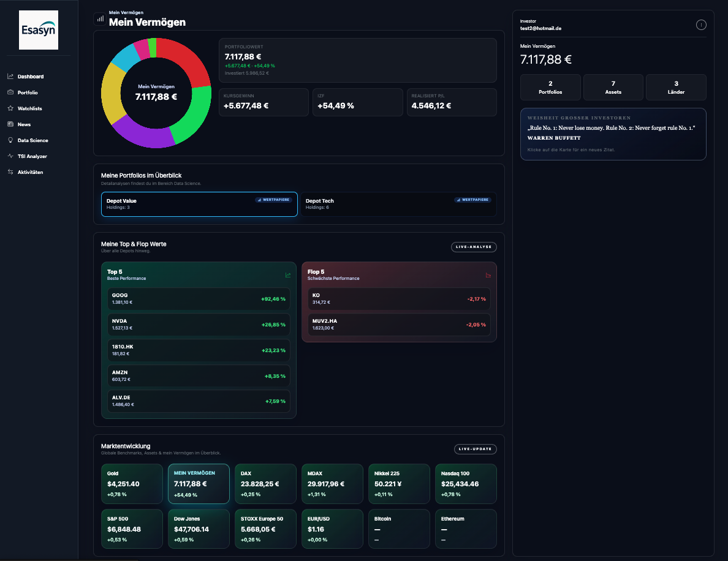
Task: Open TSI Analyzer via the pulse icon
Action: coord(9,156)
